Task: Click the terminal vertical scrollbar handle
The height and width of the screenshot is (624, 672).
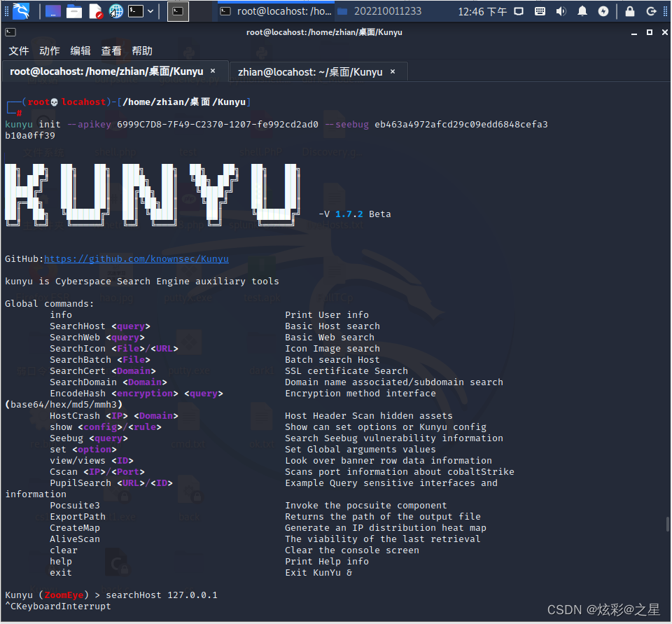Action: (x=667, y=524)
